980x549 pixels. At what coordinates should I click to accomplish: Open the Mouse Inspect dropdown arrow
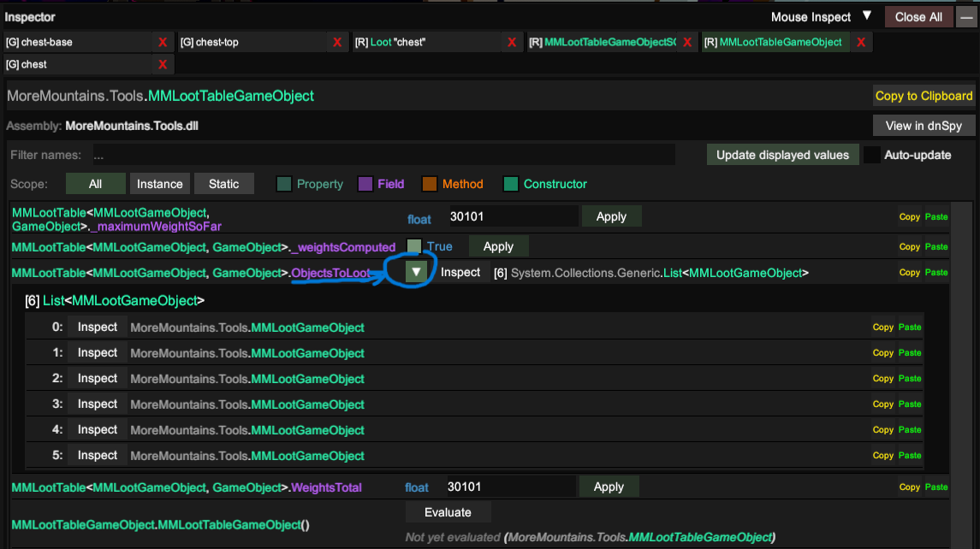click(x=867, y=15)
